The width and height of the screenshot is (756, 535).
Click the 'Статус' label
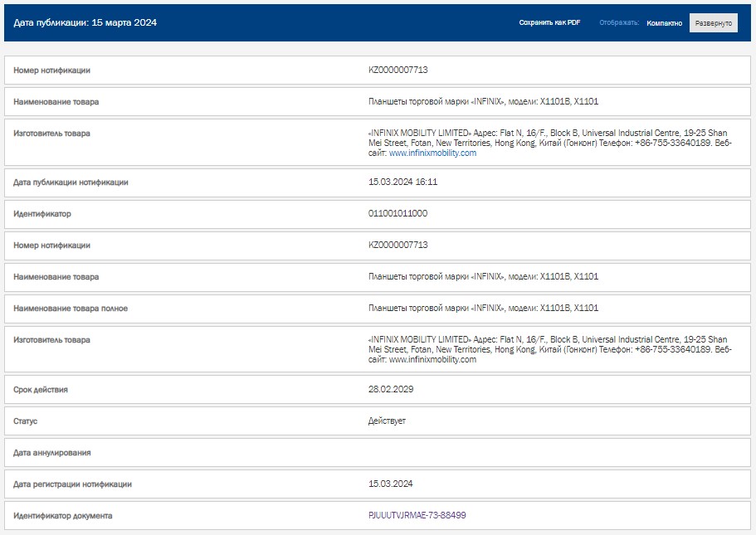(x=25, y=421)
